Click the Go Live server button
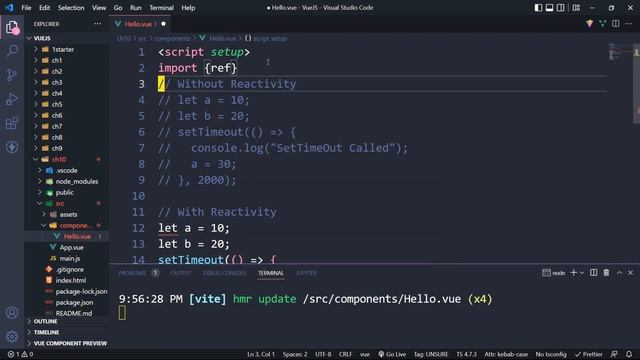 tap(392, 354)
